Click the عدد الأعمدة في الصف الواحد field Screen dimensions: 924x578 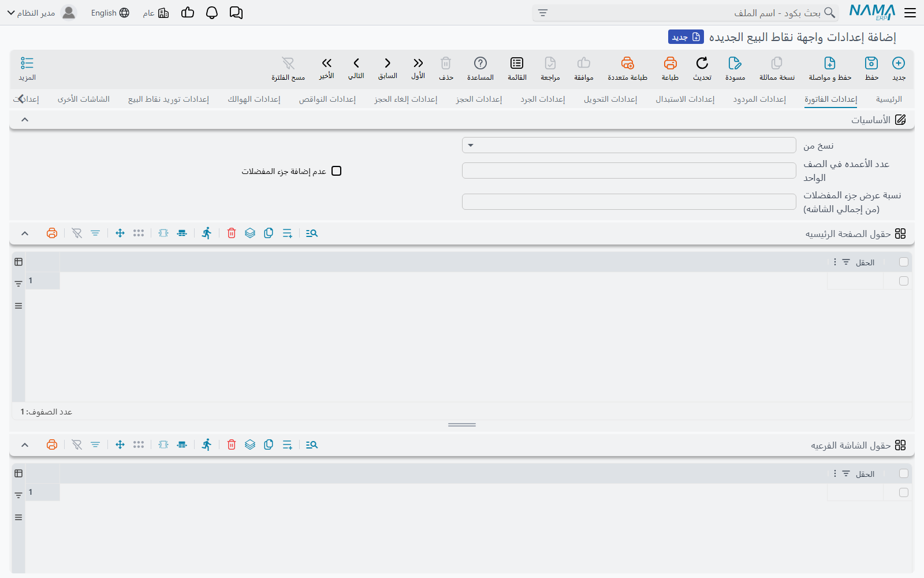click(629, 171)
